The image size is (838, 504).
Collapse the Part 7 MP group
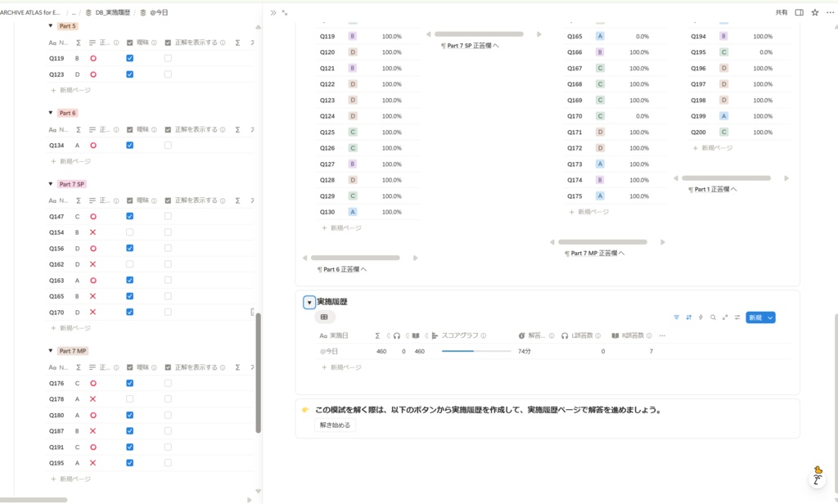click(51, 351)
